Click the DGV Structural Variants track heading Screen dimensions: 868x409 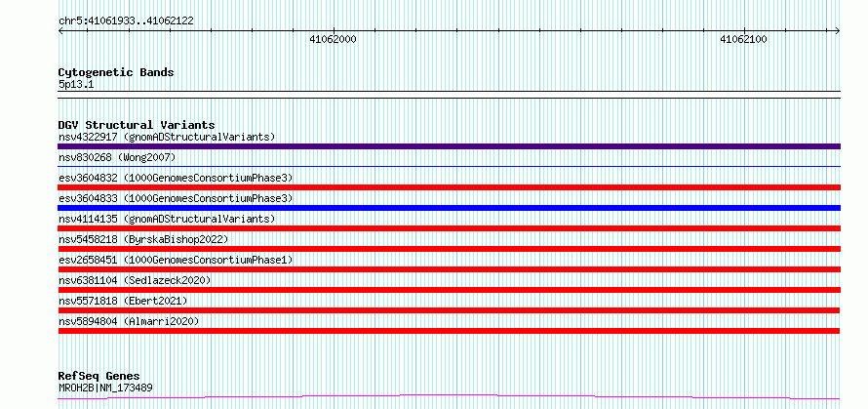[x=137, y=125]
